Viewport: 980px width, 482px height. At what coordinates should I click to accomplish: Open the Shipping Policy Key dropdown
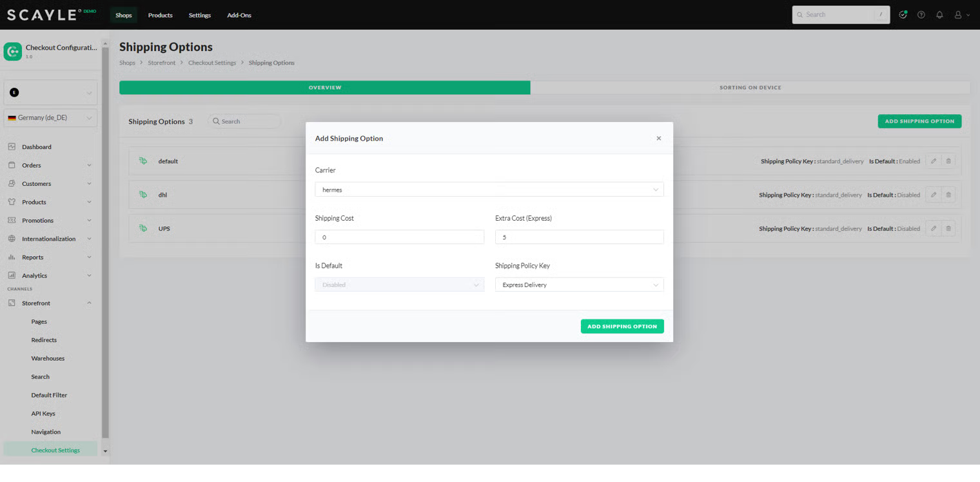[x=579, y=285]
